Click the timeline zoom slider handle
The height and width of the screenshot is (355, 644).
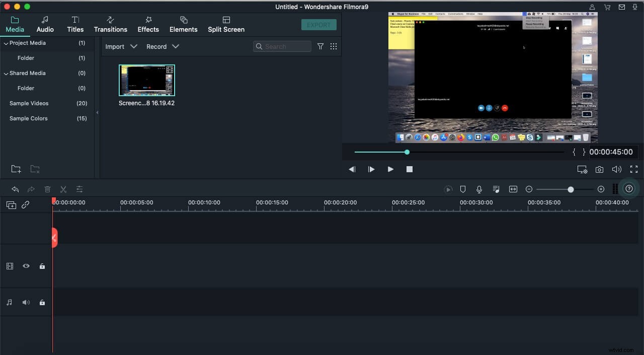[571, 189]
